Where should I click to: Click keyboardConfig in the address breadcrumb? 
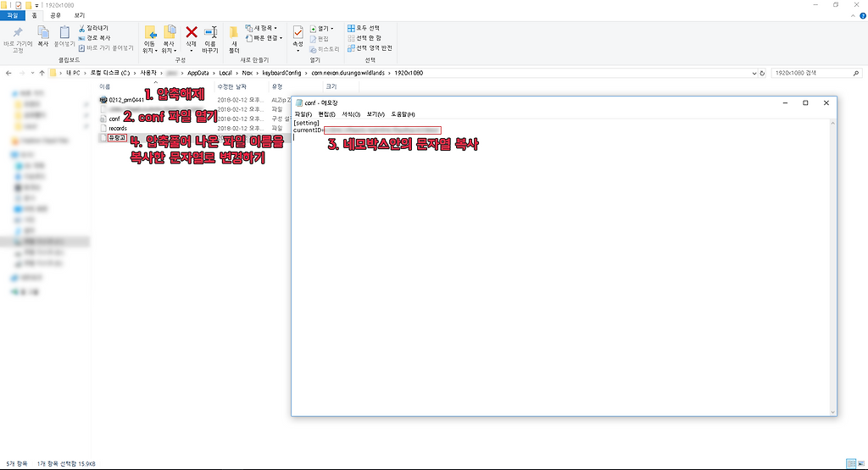coord(281,73)
